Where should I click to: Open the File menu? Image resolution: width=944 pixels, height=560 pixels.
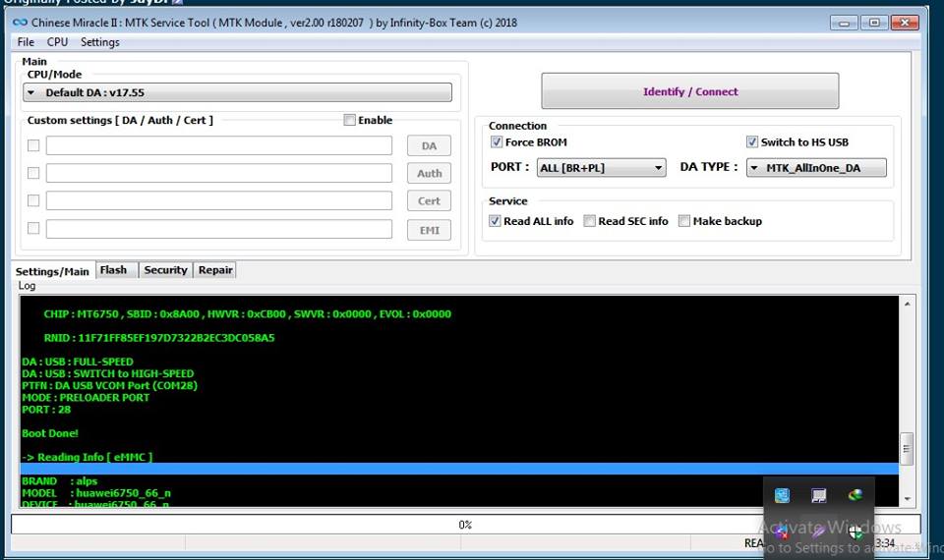click(x=26, y=42)
